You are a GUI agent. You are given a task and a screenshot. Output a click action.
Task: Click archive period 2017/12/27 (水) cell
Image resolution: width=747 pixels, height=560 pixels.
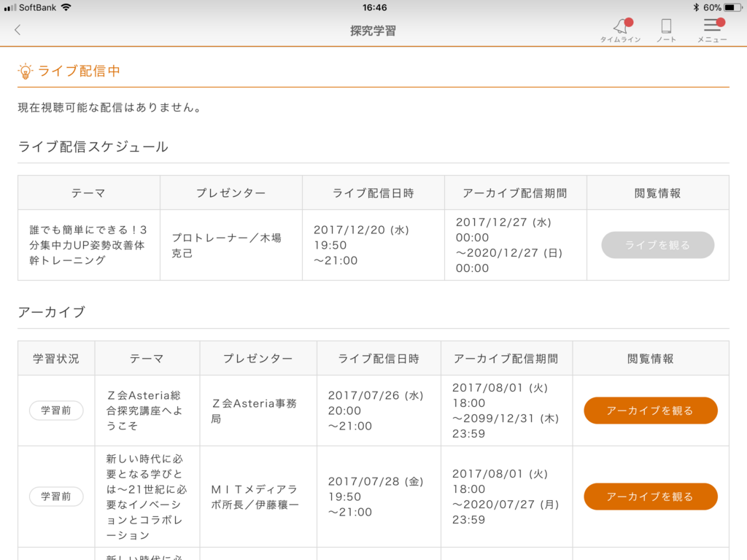pos(516,245)
